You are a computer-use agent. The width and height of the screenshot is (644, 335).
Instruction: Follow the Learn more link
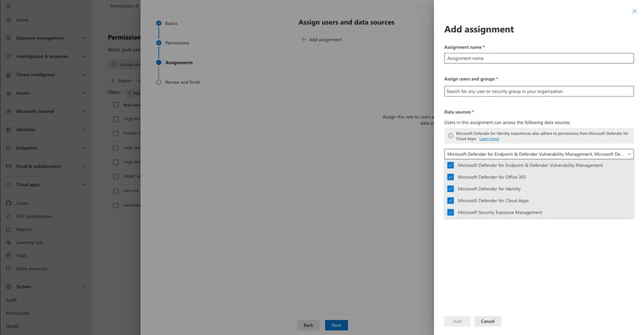click(x=489, y=139)
